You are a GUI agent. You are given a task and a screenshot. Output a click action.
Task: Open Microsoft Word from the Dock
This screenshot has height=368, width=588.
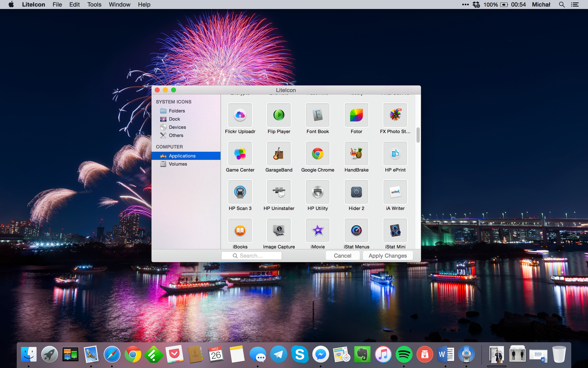click(445, 355)
